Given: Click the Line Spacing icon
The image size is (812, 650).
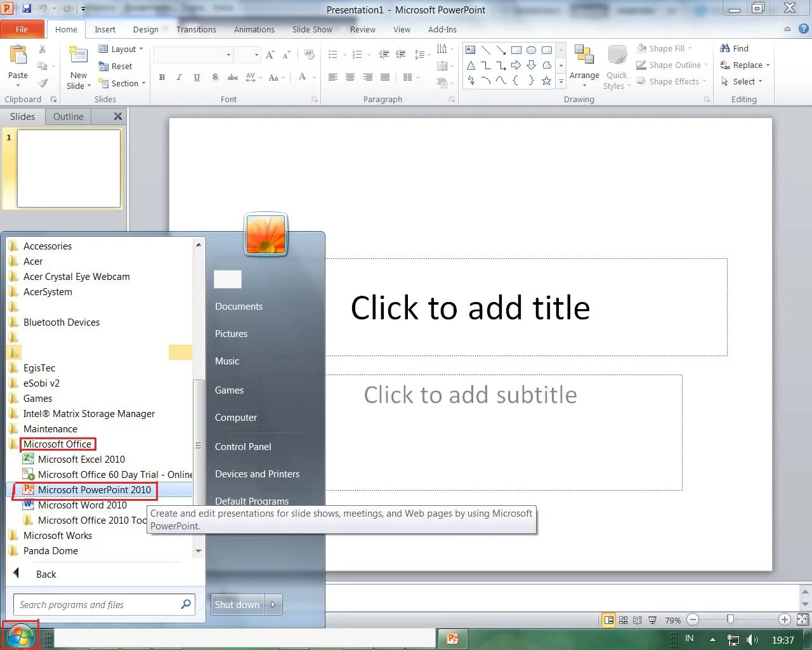Looking at the screenshot, I should pyautogui.click(x=419, y=55).
